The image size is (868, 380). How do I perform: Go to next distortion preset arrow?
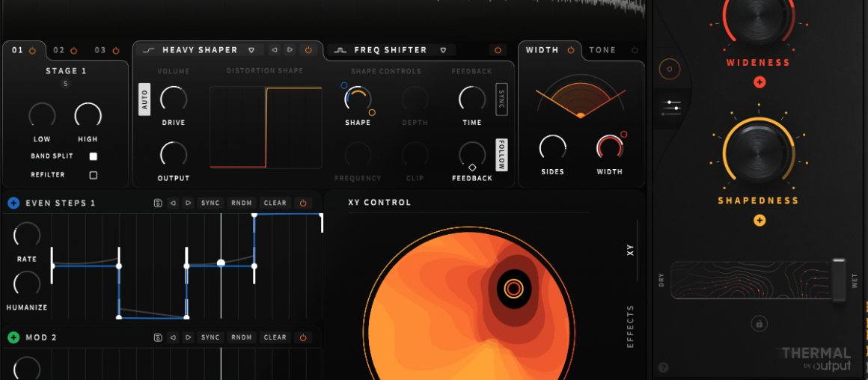[290, 50]
